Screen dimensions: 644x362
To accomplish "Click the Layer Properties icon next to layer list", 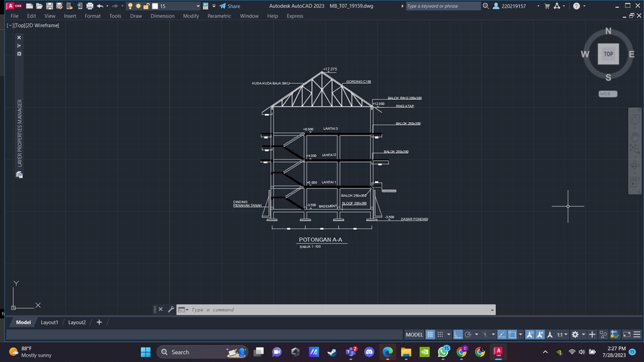I will (205, 6).
